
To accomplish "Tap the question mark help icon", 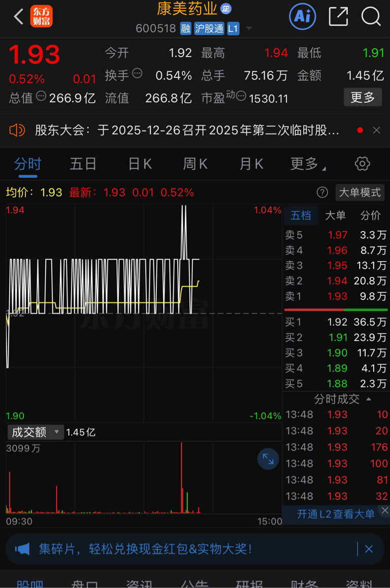I will click(322, 193).
